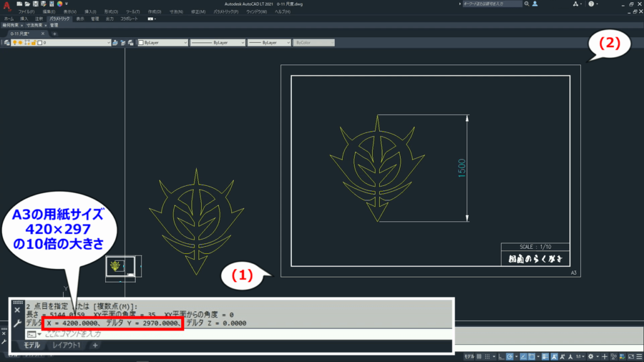The height and width of the screenshot is (362, 644).
Task: Open the 寸法拘束 ribbon panel
Action: click(35, 25)
